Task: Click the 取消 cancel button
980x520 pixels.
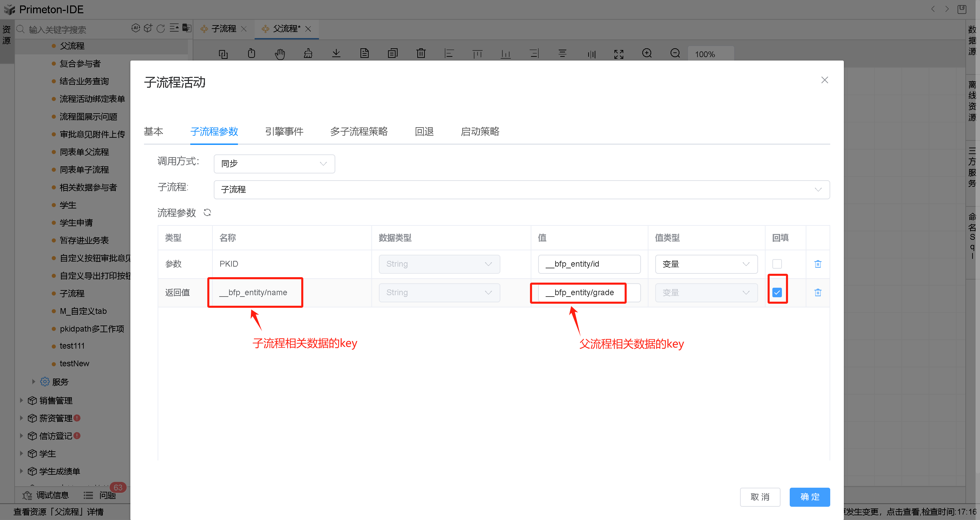Action: (x=759, y=497)
